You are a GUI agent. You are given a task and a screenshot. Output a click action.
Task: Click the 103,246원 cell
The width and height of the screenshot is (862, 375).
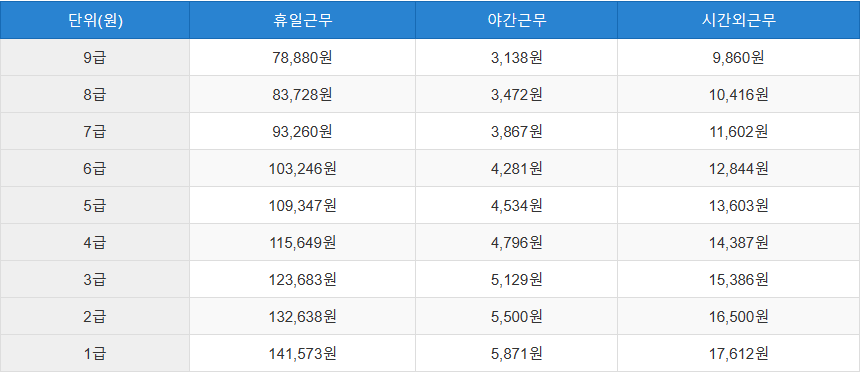tap(302, 168)
